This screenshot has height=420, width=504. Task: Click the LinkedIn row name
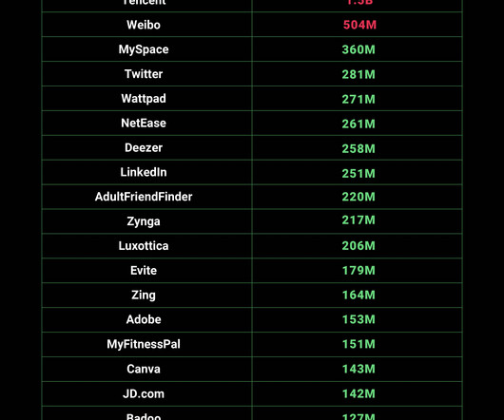point(144,172)
